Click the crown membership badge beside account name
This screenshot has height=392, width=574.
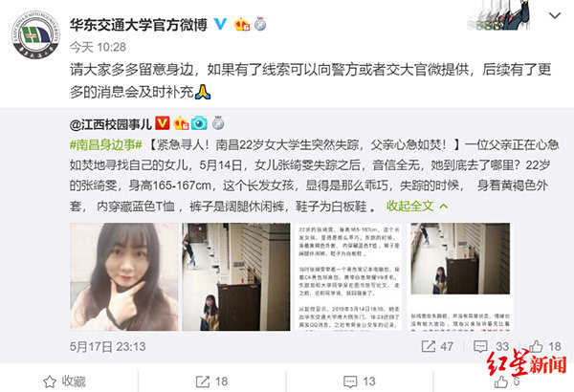pyautogui.click(x=242, y=25)
